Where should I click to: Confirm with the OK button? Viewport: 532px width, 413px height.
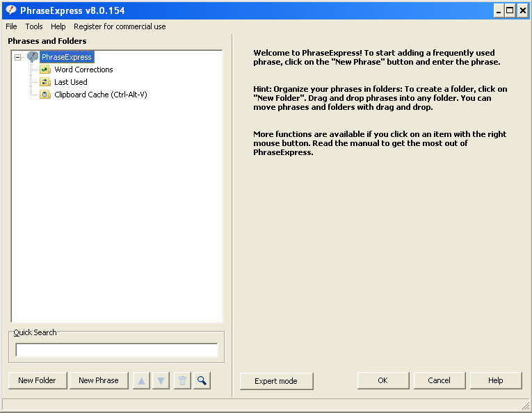pos(382,380)
